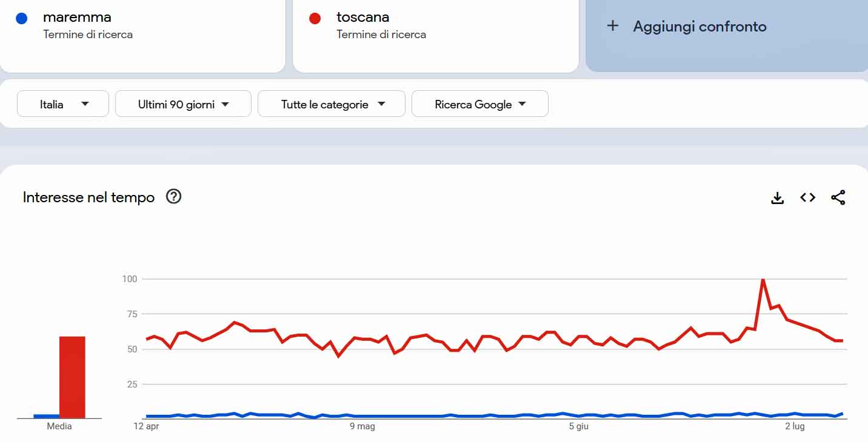The width and height of the screenshot is (868, 442).
Task: Open the Italia country dropdown
Action: (63, 104)
